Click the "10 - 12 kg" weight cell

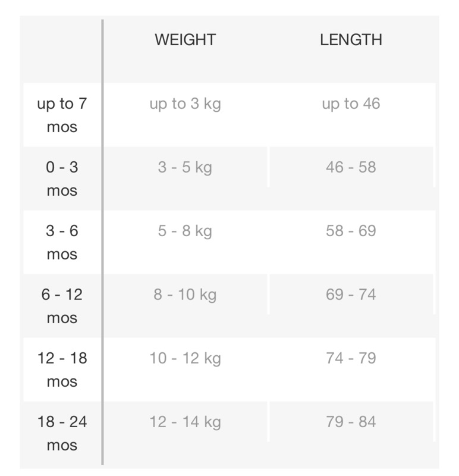[185, 358]
